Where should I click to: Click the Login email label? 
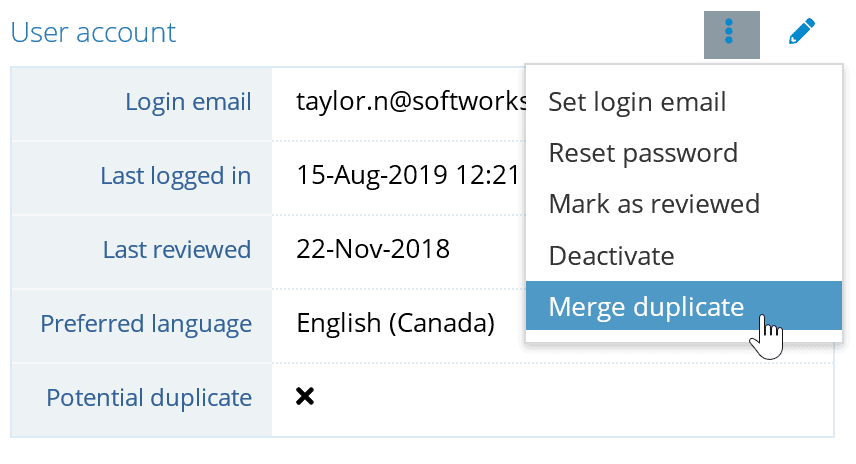click(x=188, y=102)
